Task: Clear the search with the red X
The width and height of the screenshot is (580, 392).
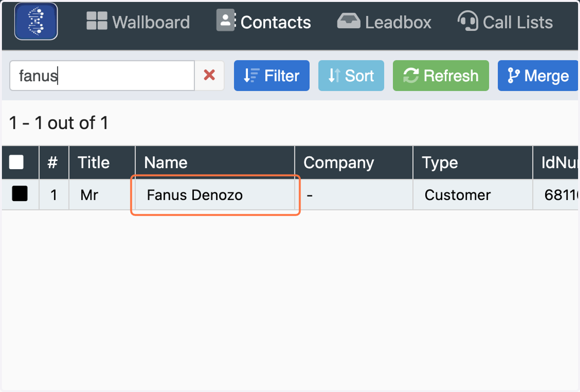Action: click(x=209, y=75)
